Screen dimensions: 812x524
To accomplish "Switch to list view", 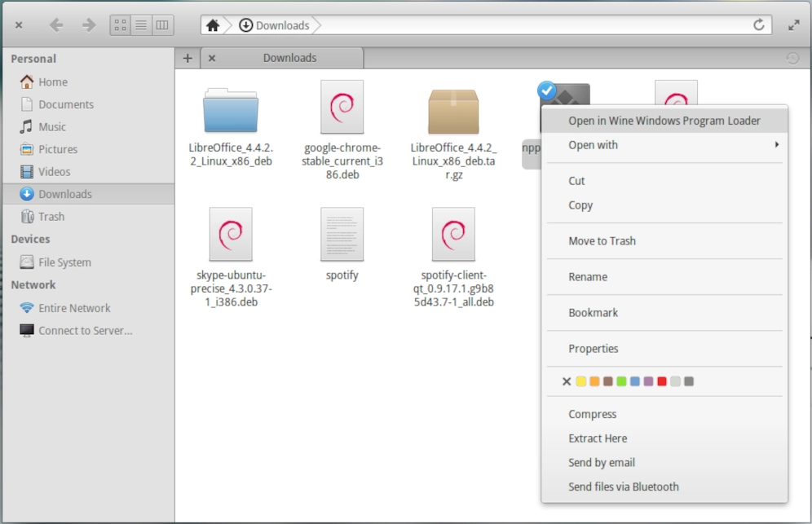I will click(141, 24).
